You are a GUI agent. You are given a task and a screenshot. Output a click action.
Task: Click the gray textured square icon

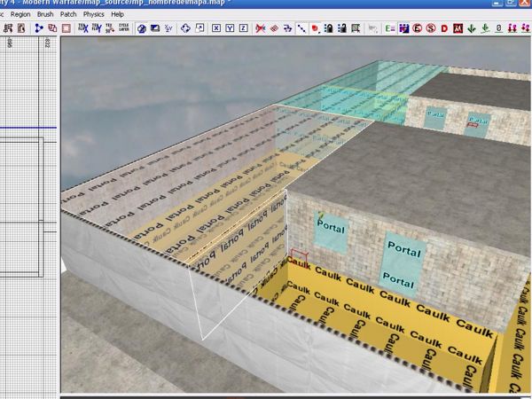pyautogui.click(x=356, y=28)
